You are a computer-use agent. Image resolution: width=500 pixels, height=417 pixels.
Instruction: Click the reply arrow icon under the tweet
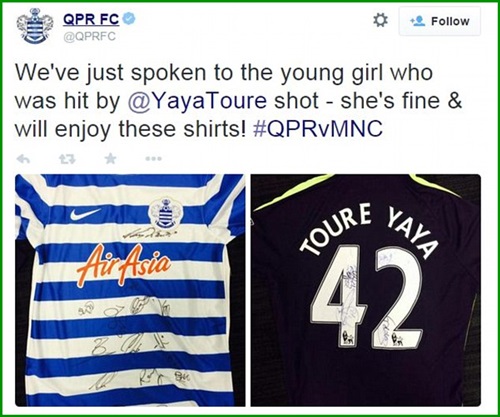23,159
